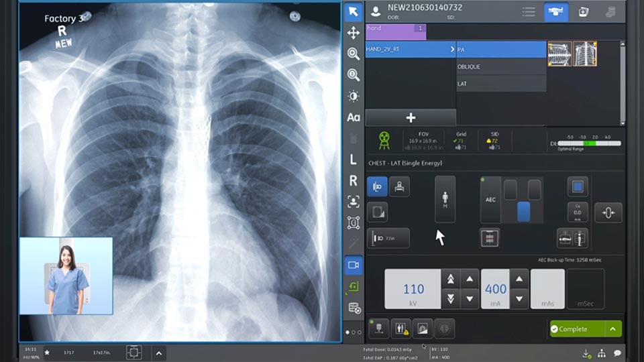Open the network hierarchy icon in status bar
Screen dimensions: 644x362
pos(602,353)
